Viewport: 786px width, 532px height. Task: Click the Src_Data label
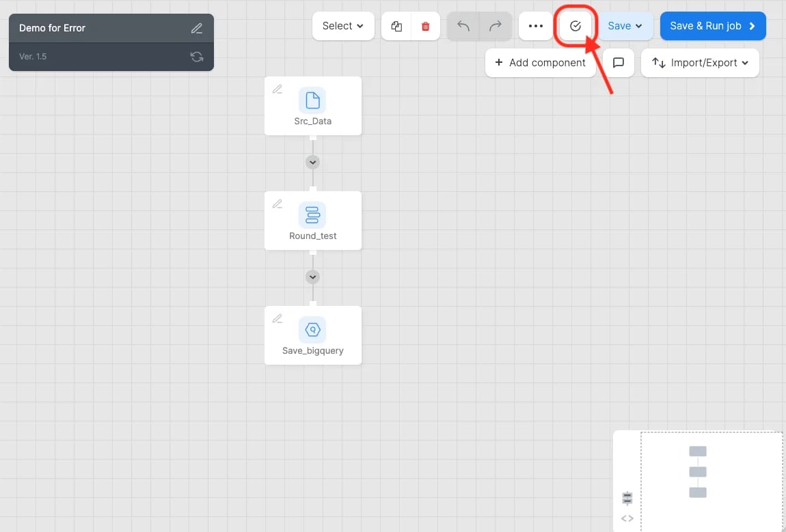click(x=313, y=122)
